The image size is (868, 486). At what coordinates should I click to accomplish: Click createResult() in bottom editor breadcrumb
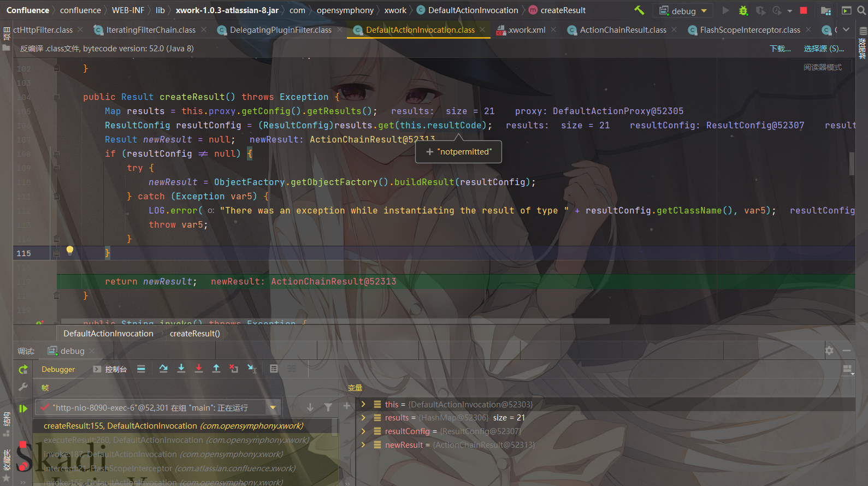pos(195,334)
